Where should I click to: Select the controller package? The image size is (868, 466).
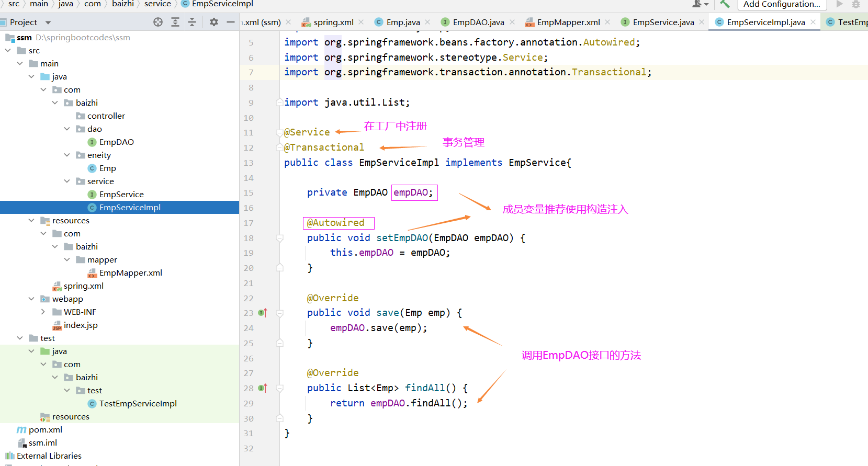(x=106, y=116)
